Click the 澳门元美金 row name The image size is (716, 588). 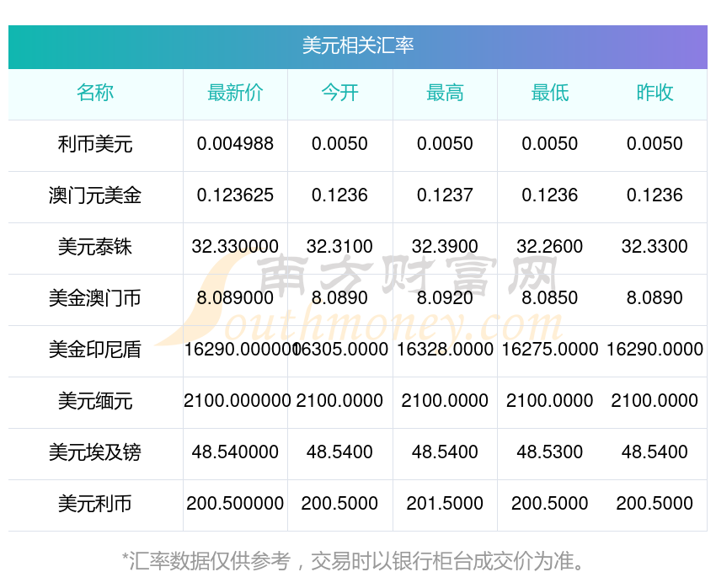tap(95, 195)
